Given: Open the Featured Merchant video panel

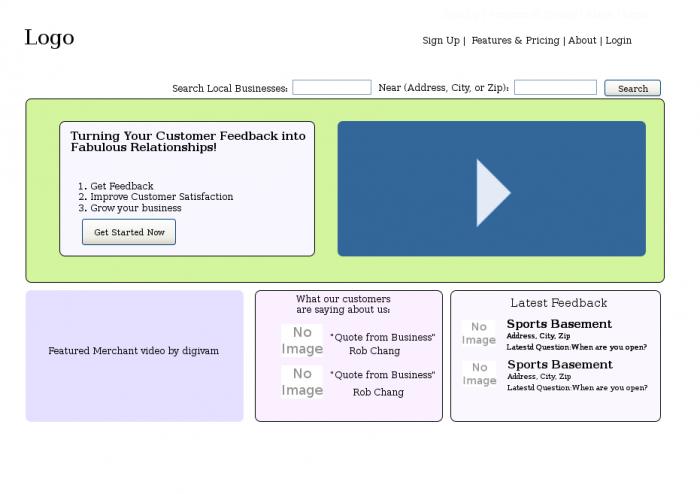Looking at the screenshot, I should (x=134, y=356).
